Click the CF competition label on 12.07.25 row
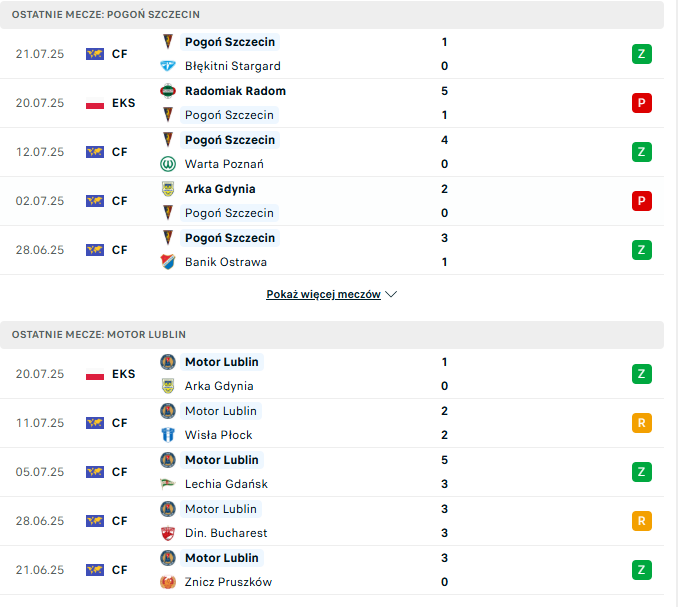678x607 pixels. tap(119, 152)
